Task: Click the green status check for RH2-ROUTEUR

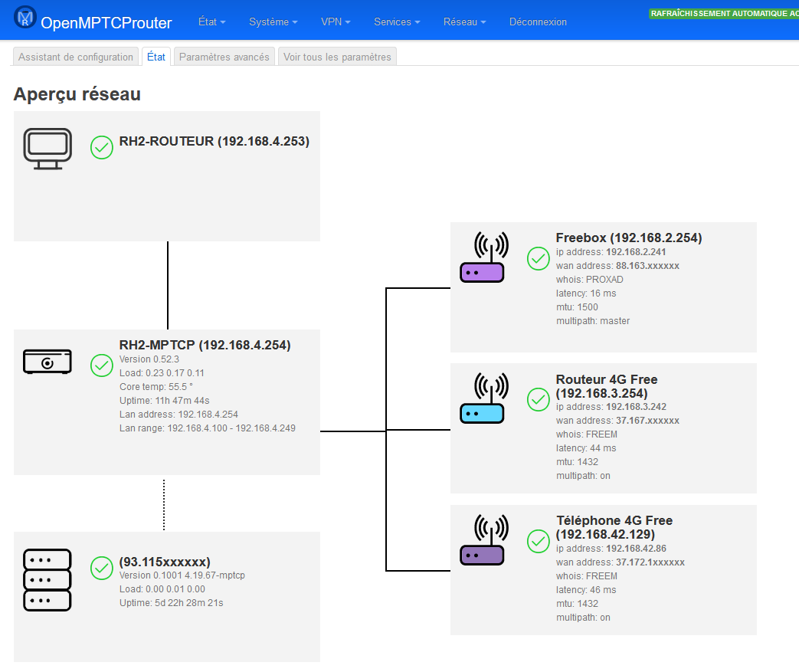Action: 102,147
